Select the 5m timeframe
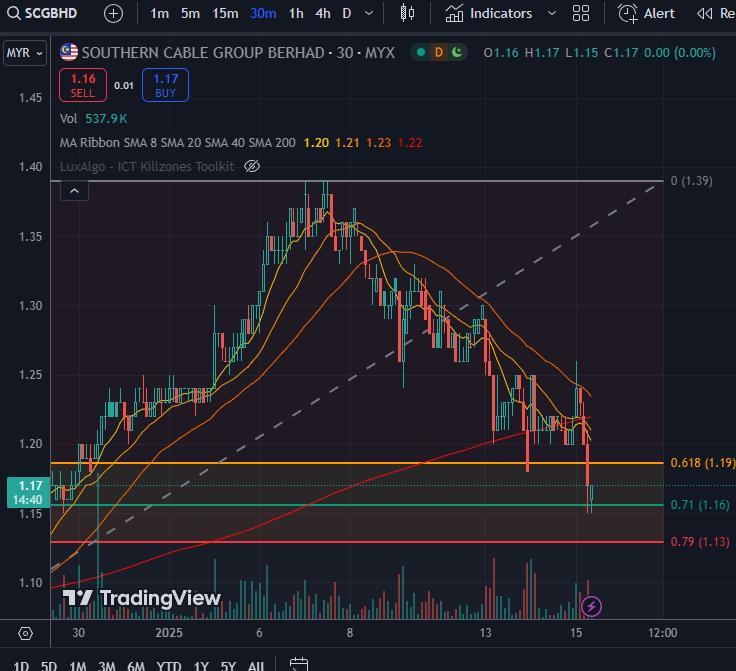 point(190,14)
